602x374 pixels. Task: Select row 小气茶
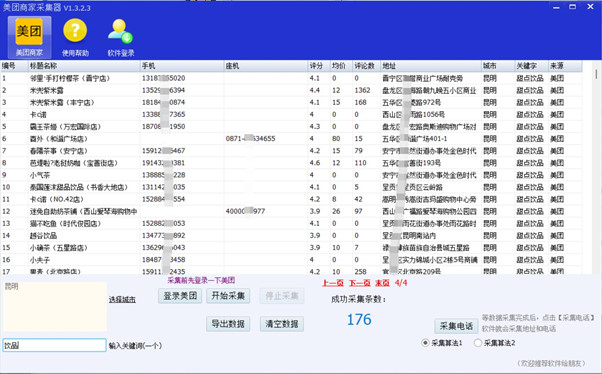[x=291, y=175]
